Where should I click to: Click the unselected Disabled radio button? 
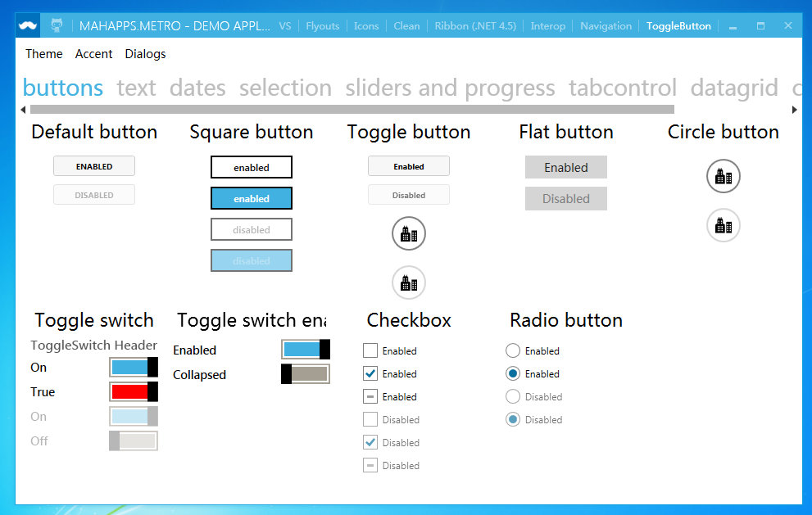513,396
